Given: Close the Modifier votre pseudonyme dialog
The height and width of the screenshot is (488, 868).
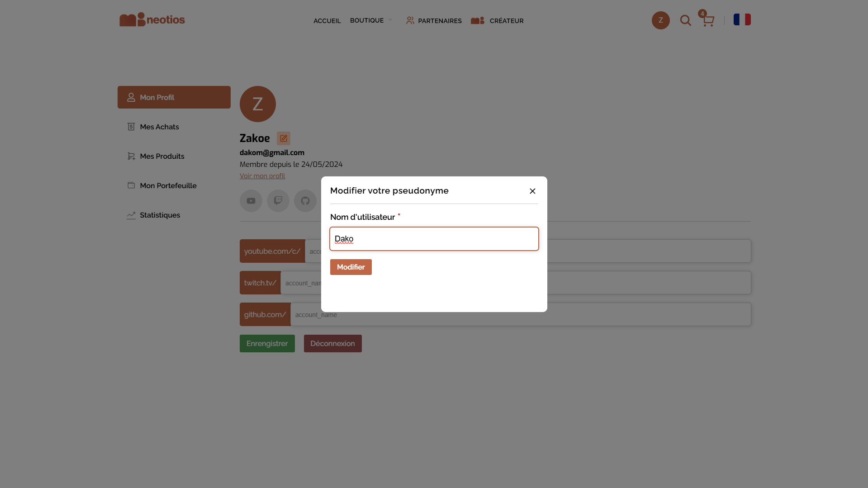Looking at the screenshot, I should point(532,191).
